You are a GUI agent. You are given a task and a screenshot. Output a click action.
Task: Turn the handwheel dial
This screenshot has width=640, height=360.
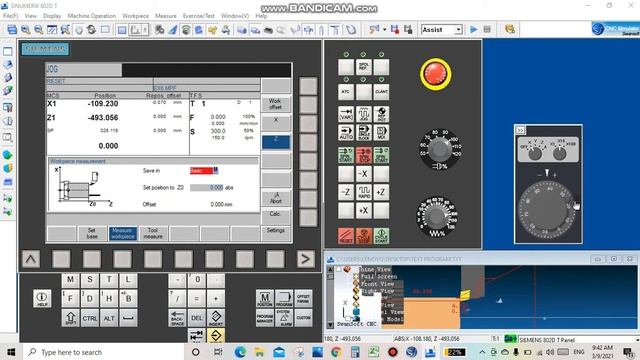[547, 209]
